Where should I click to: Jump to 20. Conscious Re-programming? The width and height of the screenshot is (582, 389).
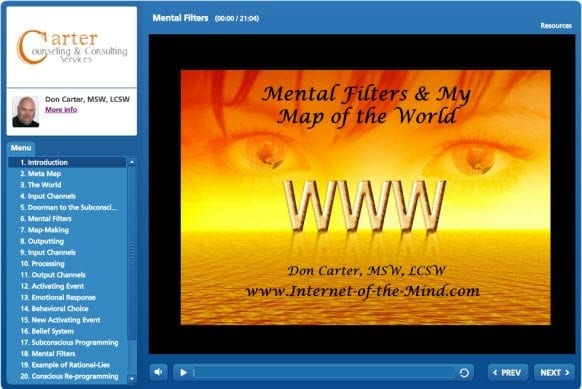pos(67,376)
